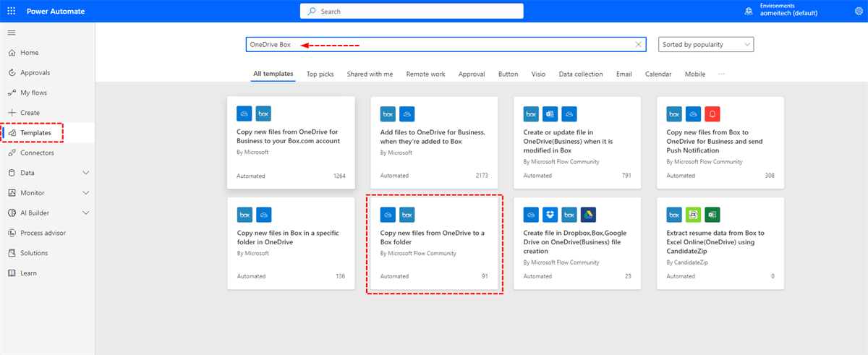The height and width of the screenshot is (355, 868).
Task: Expand the Monitor menu chevron
Action: coord(86,193)
